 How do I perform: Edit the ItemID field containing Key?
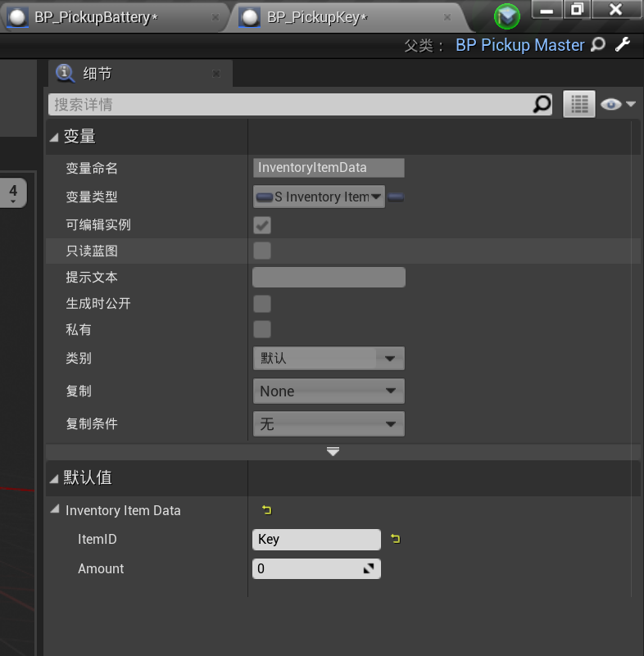[x=316, y=539]
